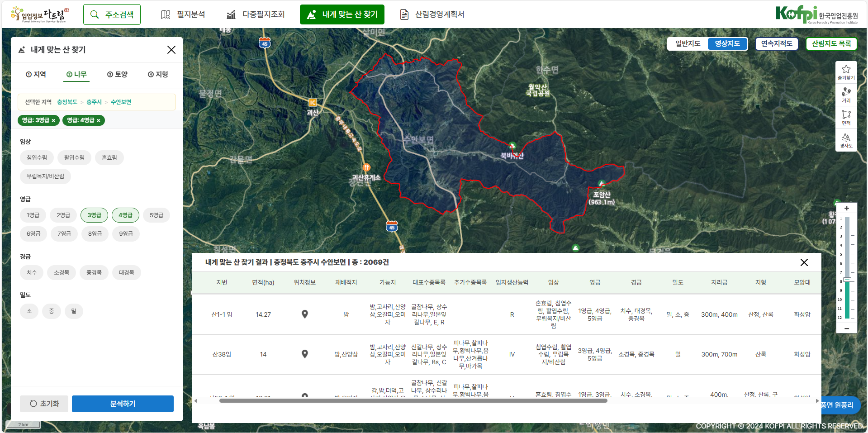This screenshot has height=433, width=868.
Task: Click the 수안보면 breadcrumb link
Action: pos(121,102)
